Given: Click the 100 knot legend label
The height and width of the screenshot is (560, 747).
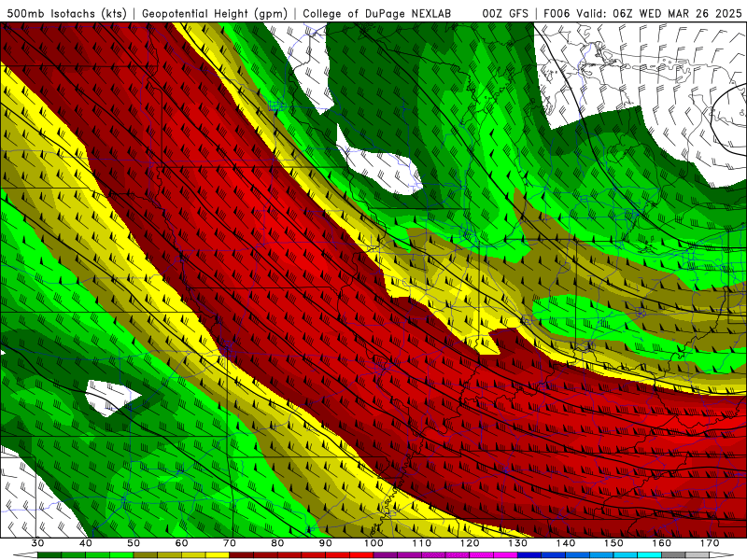Looking at the screenshot, I should tap(373, 543).
